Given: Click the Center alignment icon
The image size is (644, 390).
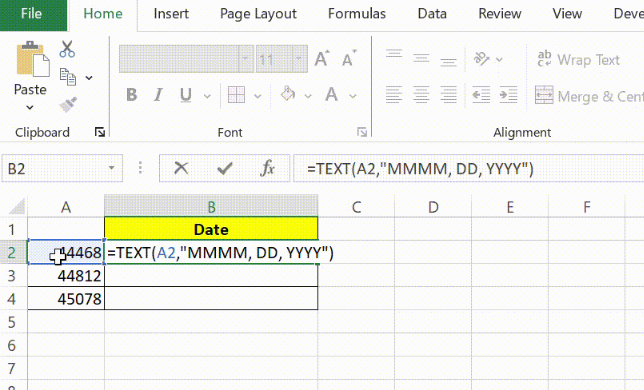Looking at the screenshot, I should click(x=421, y=95).
